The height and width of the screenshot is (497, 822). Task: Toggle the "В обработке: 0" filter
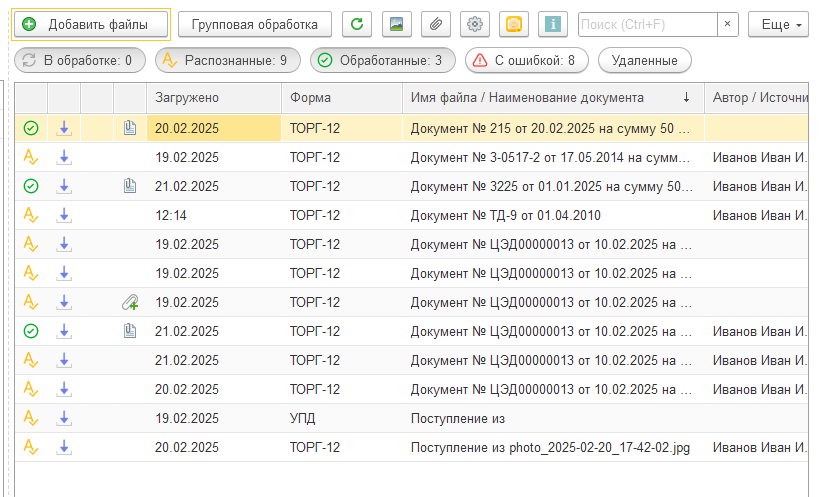coord(80,61)
